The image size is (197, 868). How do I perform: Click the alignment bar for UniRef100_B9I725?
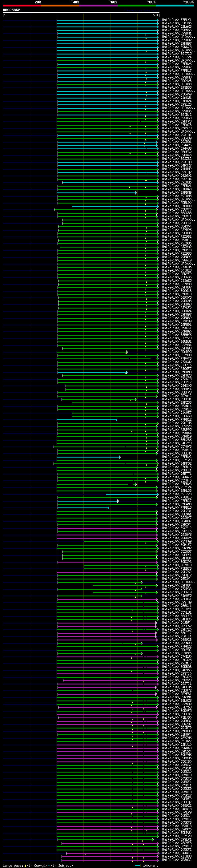tap(107, 54)
